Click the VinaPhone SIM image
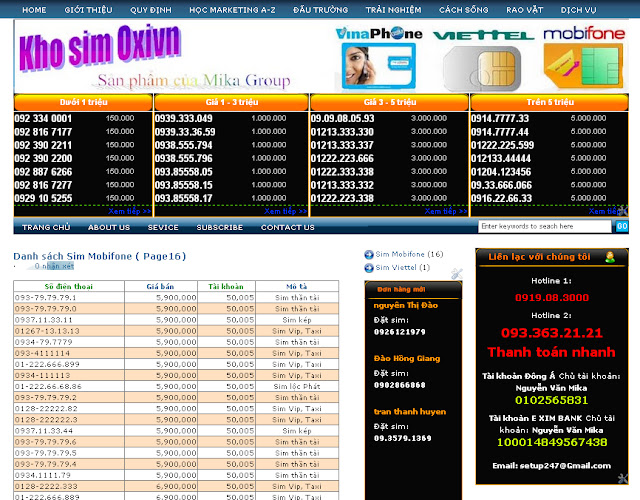The image size is (640, 500). (x=379, y=67)
